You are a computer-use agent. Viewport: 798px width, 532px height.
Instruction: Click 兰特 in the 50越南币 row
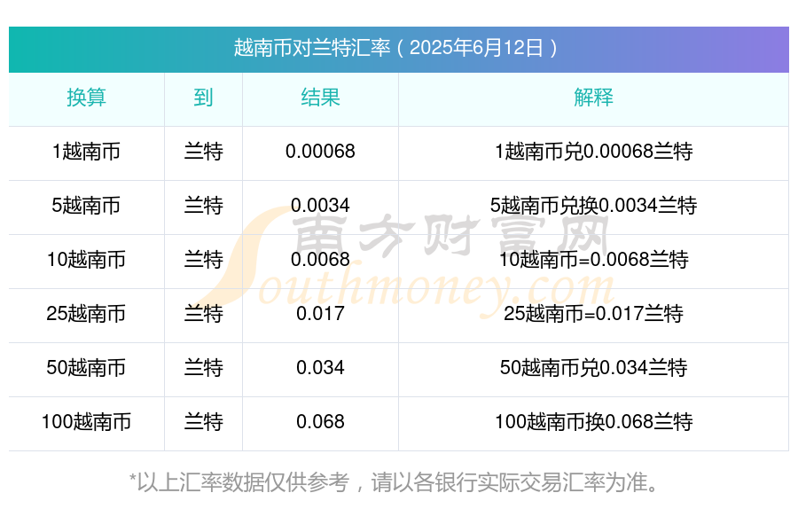(204, 368)
